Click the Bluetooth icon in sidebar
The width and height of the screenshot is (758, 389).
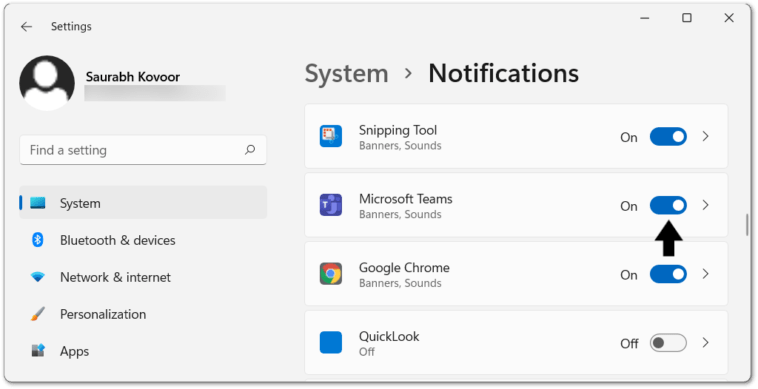(38, 240)
